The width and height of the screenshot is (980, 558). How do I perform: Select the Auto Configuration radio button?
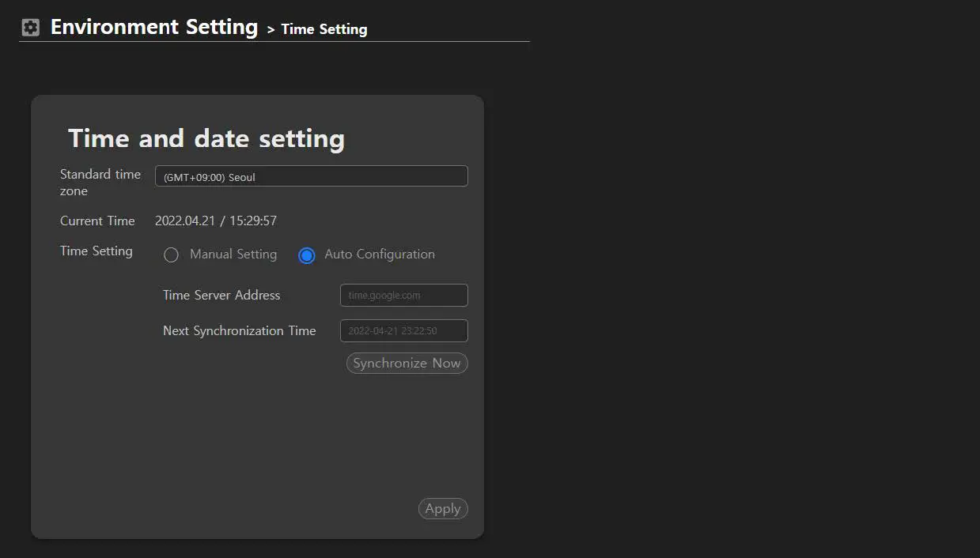pos(307,255)
